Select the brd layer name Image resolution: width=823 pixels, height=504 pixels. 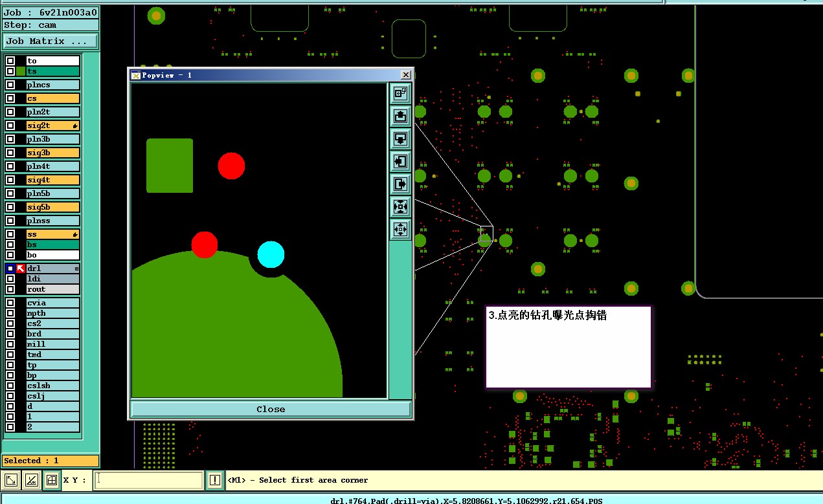coord(53,334)
